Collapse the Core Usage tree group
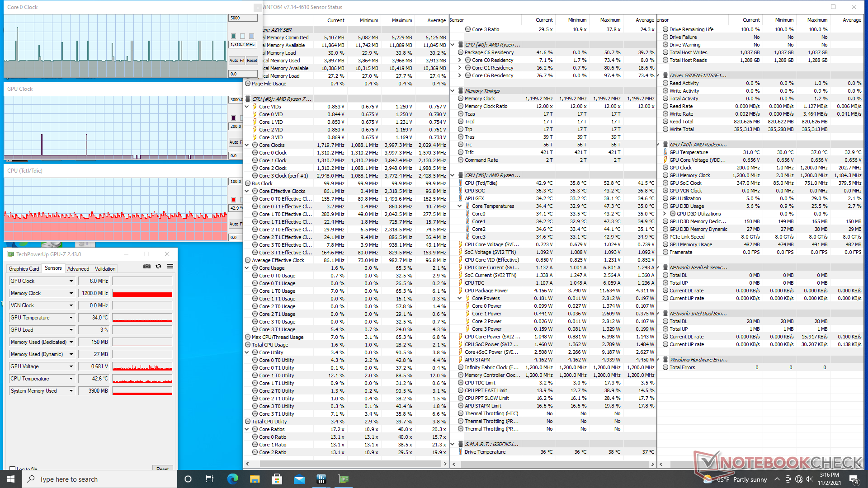The width and height of the screenshot is (868, 488). [x=247, y=268]
